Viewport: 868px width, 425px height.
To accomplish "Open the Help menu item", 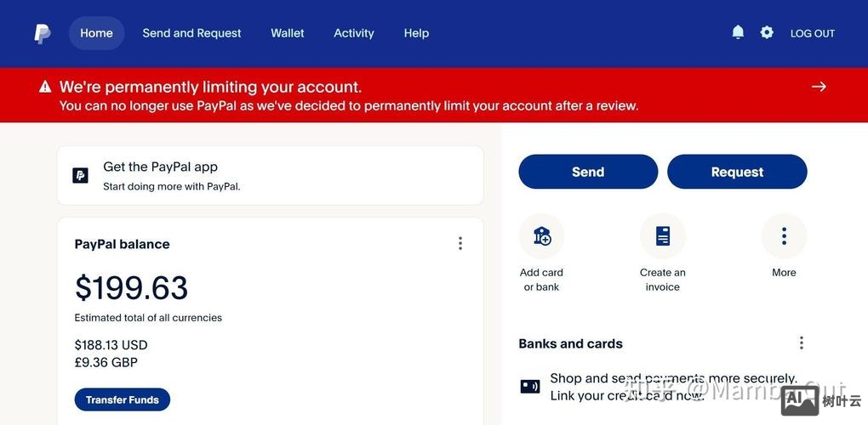I will pos(416,33).
